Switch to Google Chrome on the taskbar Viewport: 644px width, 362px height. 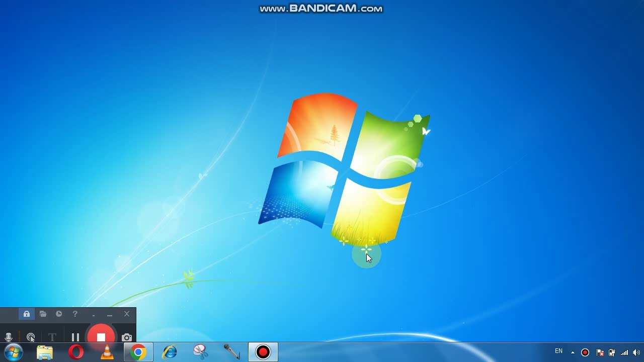[138, 352]
